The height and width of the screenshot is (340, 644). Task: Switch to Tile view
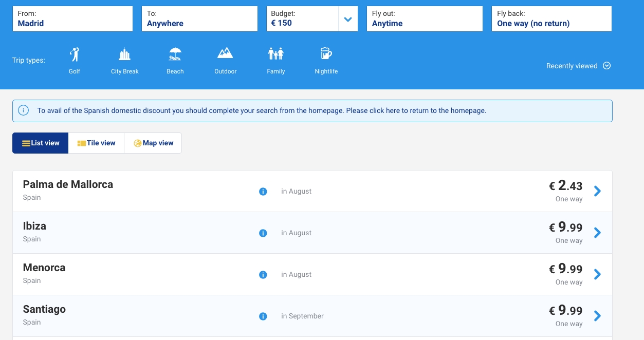coord(96,143)
